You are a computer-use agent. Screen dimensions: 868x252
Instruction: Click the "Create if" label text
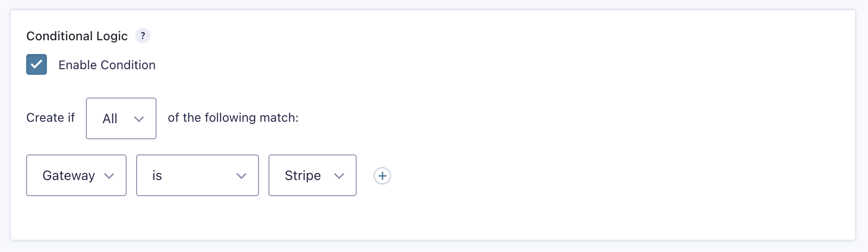(x=50, y=117)
